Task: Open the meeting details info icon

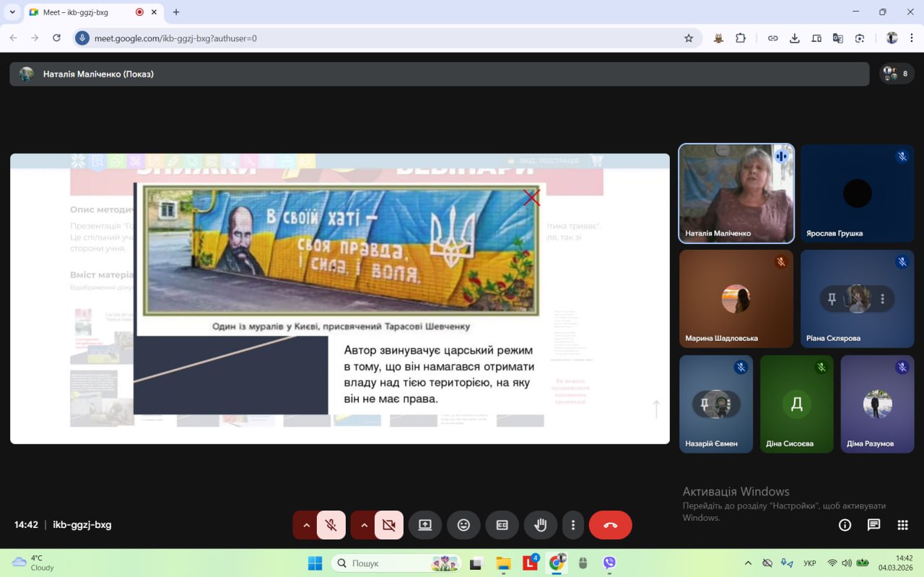Action: [x=845, y=525]
